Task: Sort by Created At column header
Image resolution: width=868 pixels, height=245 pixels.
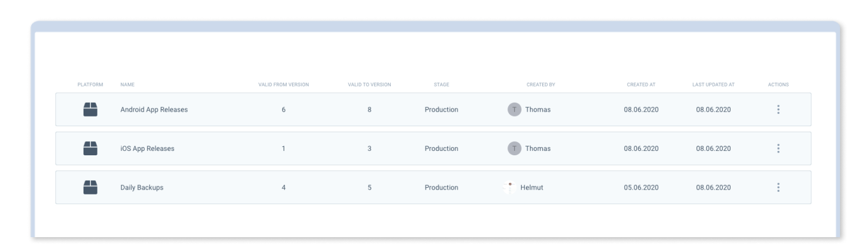Action: point(641,85)
